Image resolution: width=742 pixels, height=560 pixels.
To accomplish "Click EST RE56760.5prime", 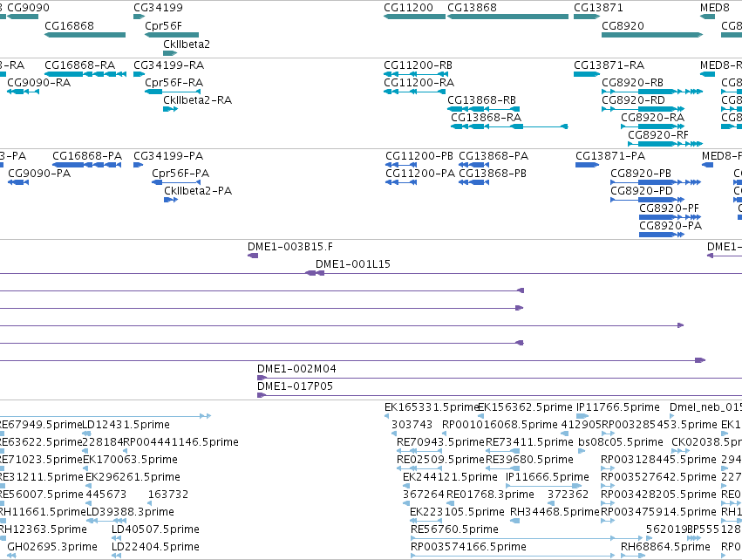I will pos(527,539).
